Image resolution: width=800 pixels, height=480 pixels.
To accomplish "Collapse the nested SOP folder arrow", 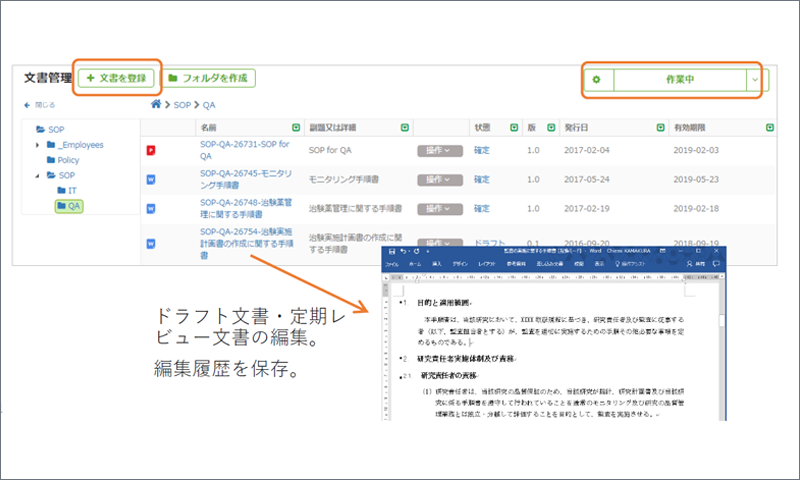I will pyautogui.click(x=37, y=175).
